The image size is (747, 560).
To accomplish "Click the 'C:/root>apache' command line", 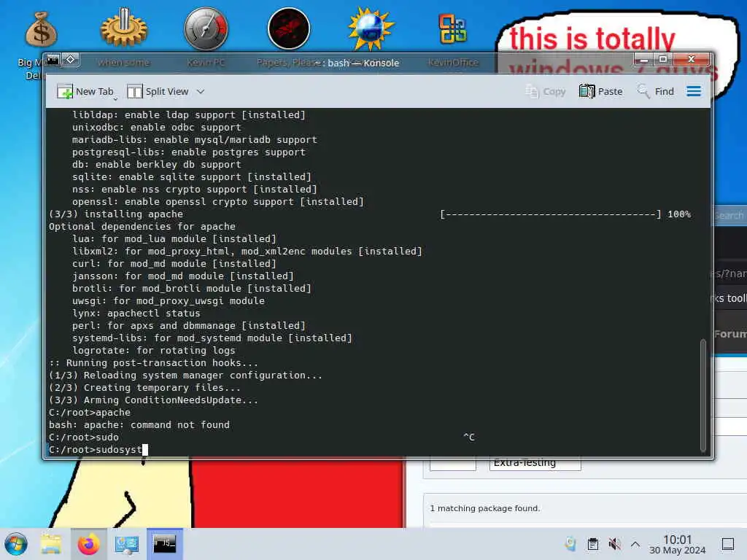I will (x=90, y=413).
